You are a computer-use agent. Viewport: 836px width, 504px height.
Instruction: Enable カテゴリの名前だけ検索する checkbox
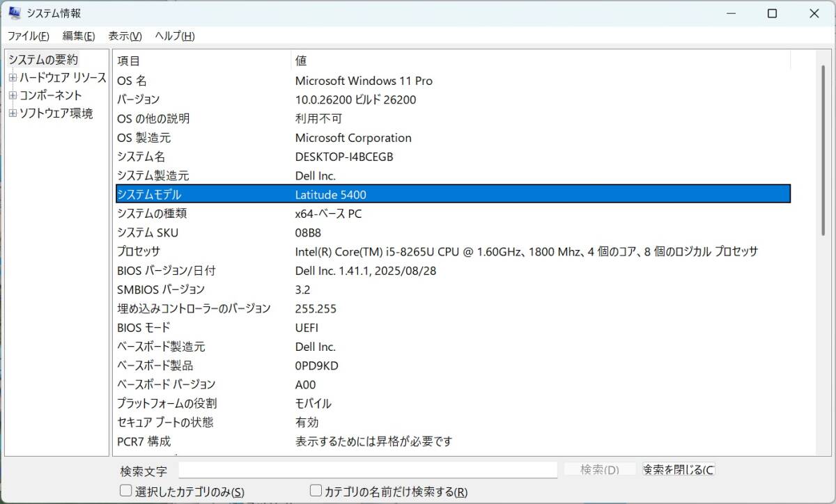(x=316, y=491)
